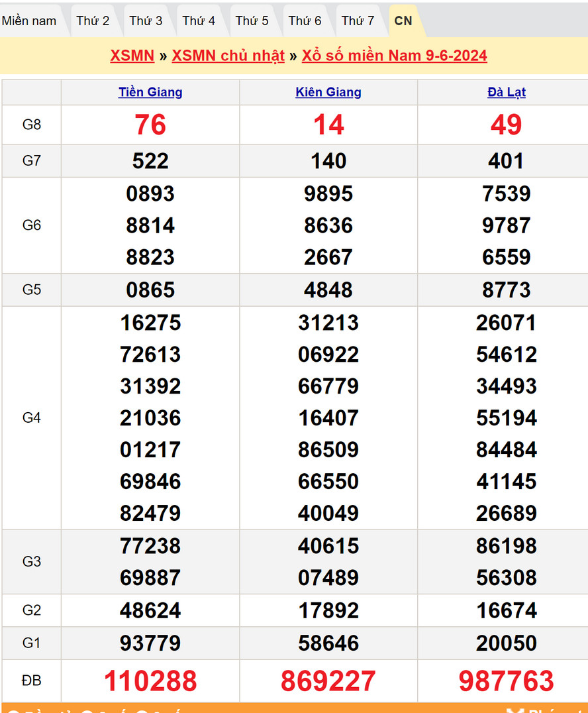
Task: Switch to the Thứ 6 tab
Action: [305, 21]
